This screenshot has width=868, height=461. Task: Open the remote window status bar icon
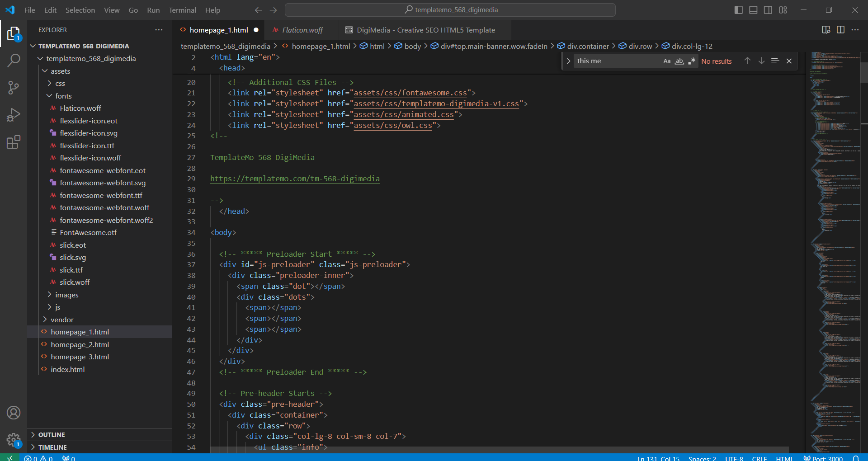pyautogui.click(x=9, y=457)
